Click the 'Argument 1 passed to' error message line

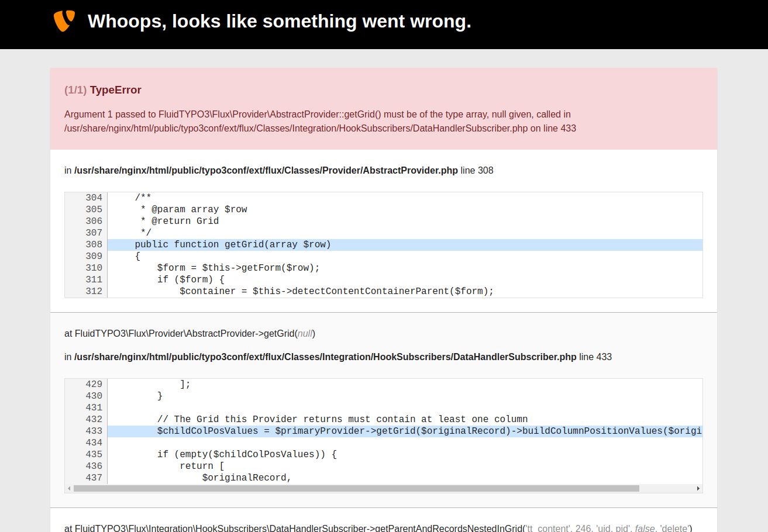pos(318,115)
